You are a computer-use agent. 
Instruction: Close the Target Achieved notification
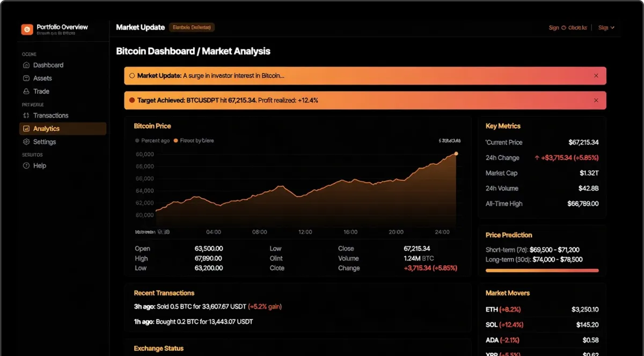[596, 100]
